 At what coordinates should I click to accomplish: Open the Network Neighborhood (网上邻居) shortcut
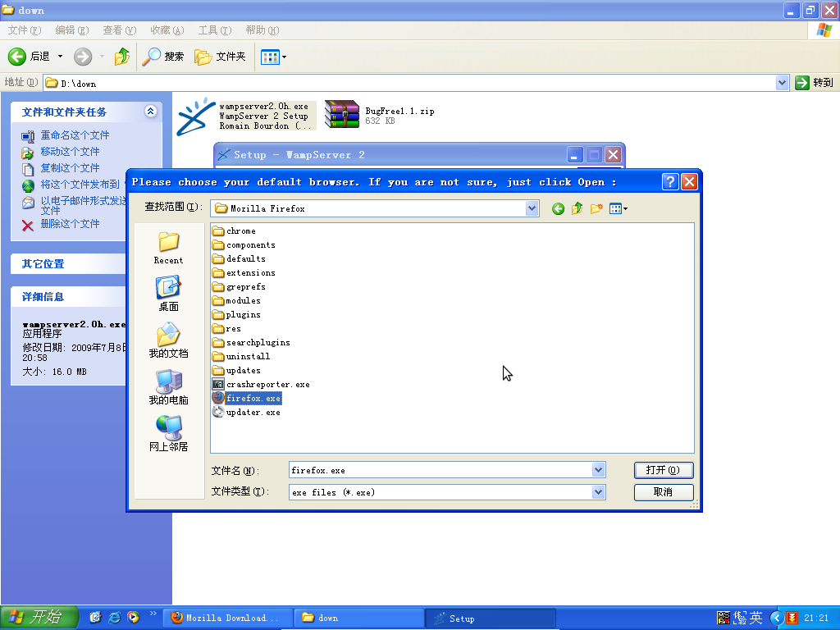(168, 433)
